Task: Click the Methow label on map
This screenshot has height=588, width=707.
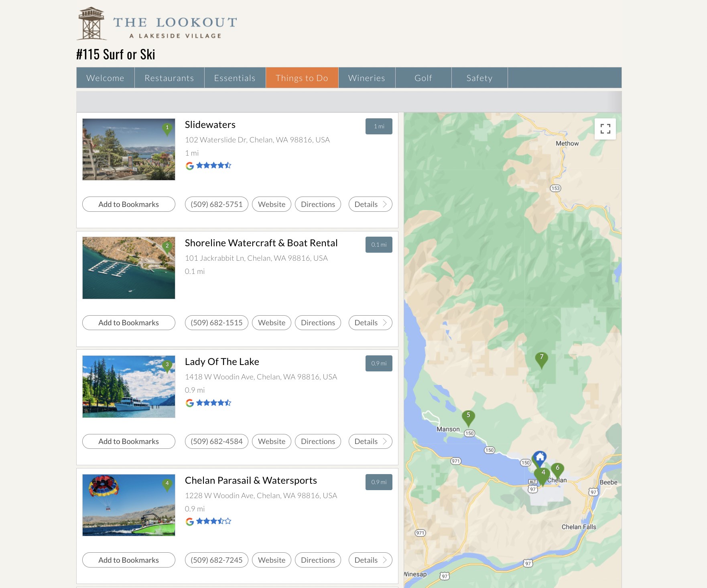Action: (567, 144)
